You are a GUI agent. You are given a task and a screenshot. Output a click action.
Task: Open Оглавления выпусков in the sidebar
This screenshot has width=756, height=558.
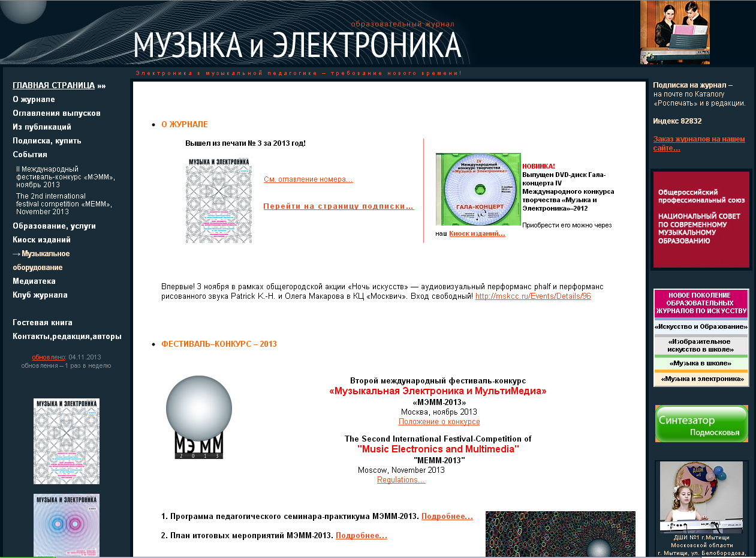[x=56, y=113]
